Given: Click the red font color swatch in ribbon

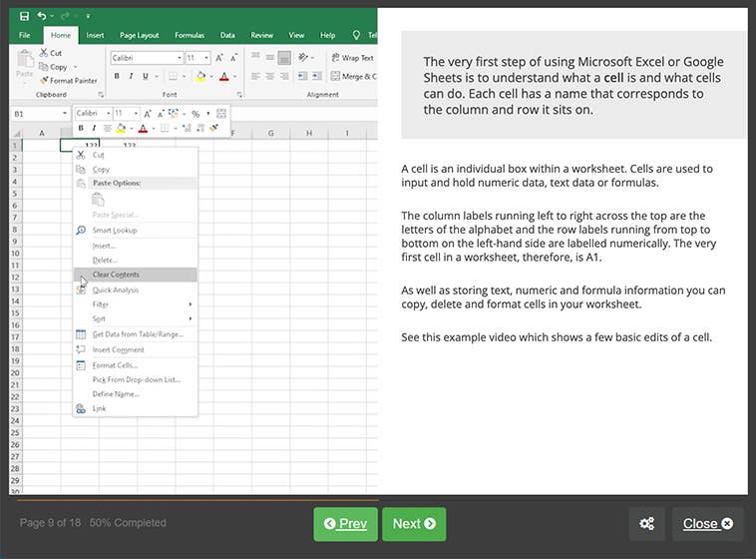Looking at the screenshot, I should coord(223,76).
